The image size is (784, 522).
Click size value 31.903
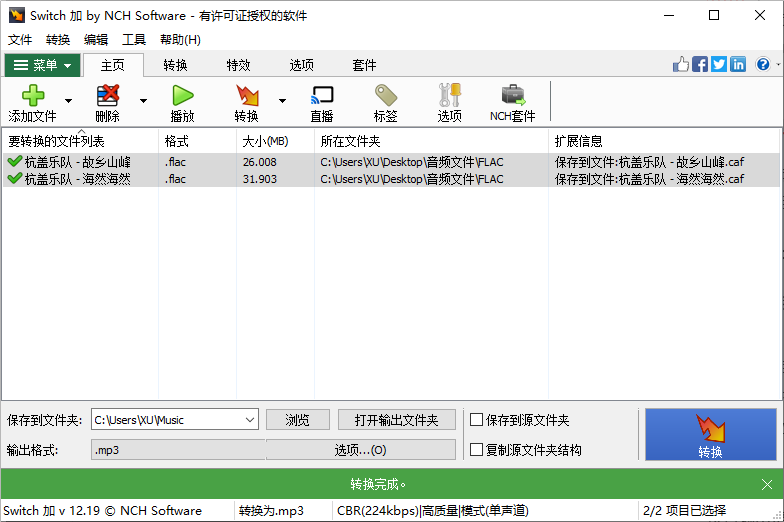coord(260,178)
